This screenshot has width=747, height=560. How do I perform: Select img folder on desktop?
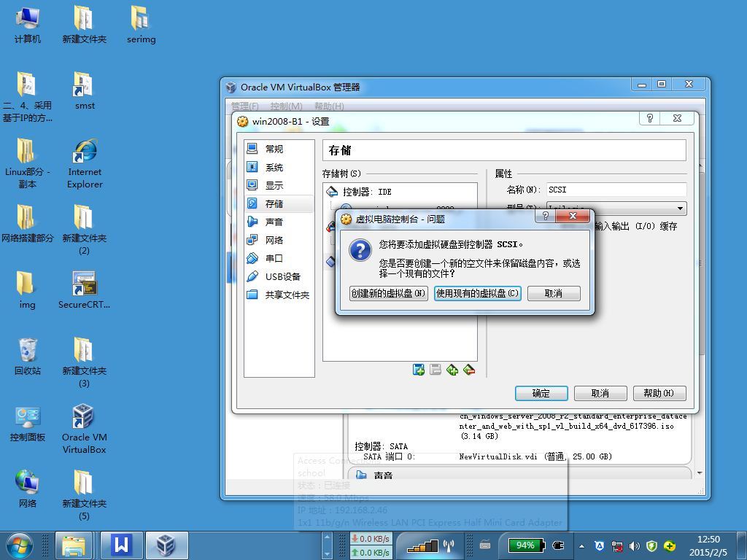pyautogui.click(x=27, y=290)
